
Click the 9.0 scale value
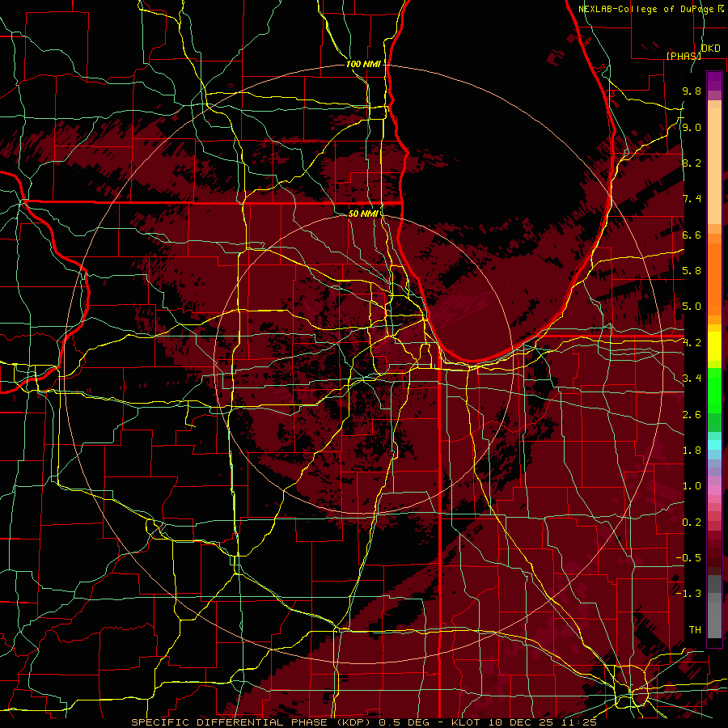[x=692, y=127]
